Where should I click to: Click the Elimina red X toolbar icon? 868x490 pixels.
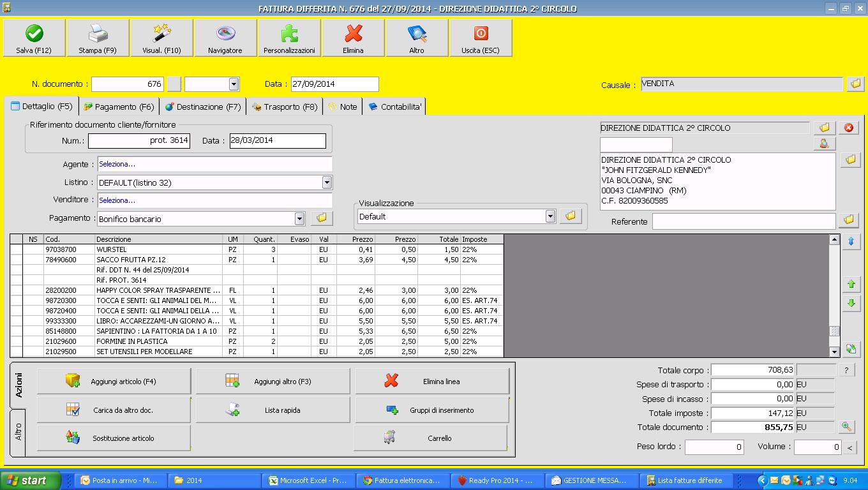pos(353,34)
